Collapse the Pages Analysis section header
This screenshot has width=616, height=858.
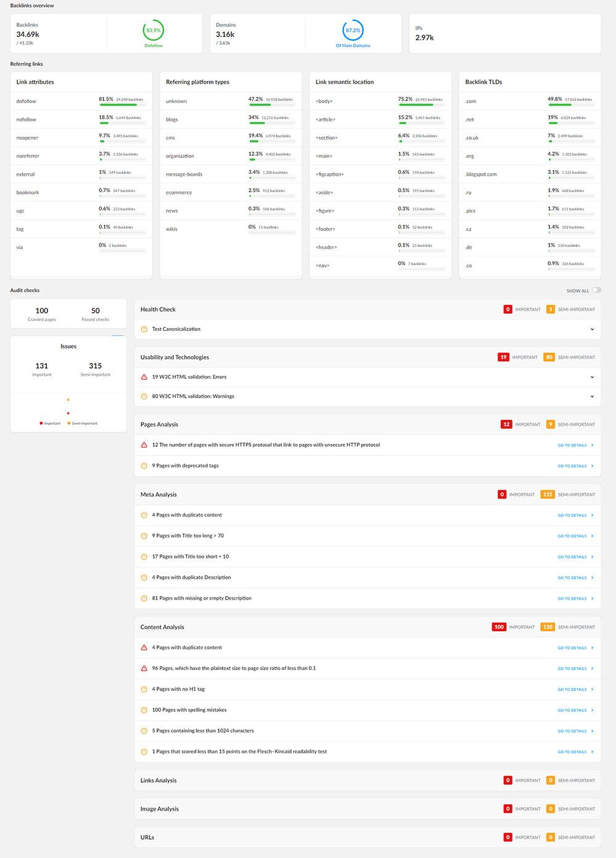tap(368, 424)
